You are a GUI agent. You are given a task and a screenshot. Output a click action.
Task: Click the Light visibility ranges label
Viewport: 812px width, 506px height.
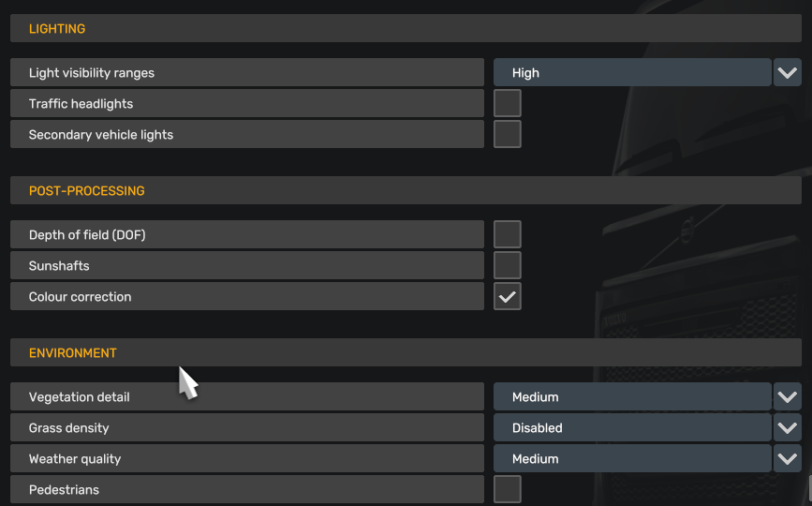point(92,72)
